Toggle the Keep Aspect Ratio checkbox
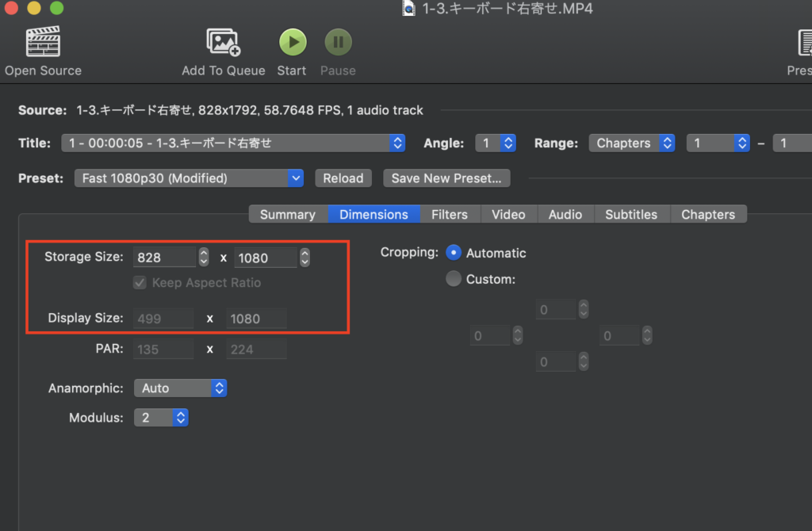Screen dimensions: 812x531 coord(140,283)
